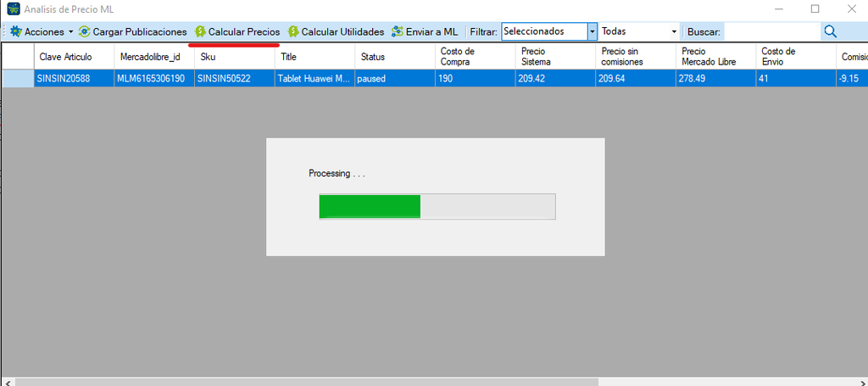Viewport: 868px width, 386px height.
Task: Focus the Buscar search field
Action: pos(772,31)
